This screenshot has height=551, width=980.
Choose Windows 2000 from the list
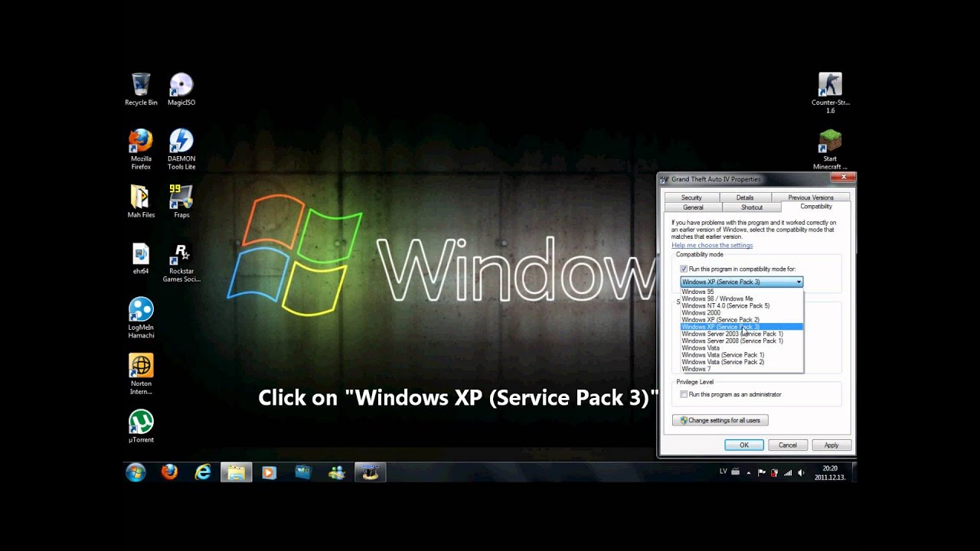click(741, 313)
